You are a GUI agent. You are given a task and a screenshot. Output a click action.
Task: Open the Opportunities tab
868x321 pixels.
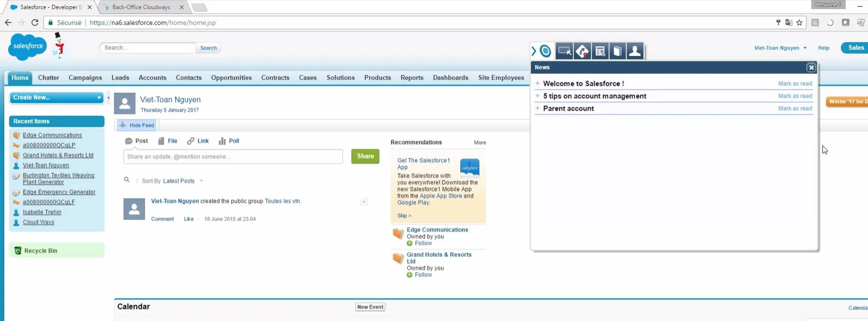tap(231, 77)
